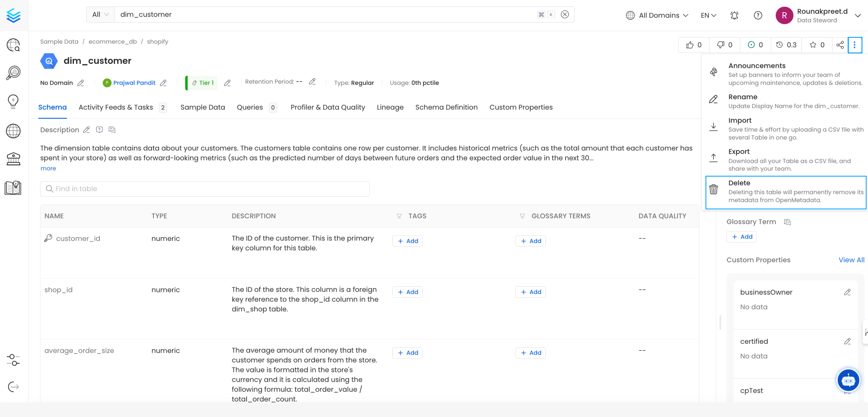Expand the All search scope dropdown

tap(100, 15)
